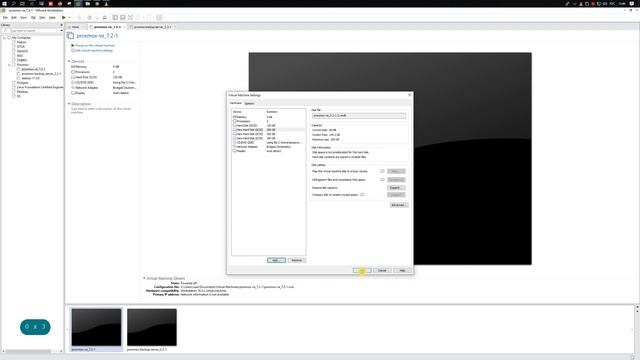Click the Cancel button in settings dialog
Screen dimensions: 640x360
coord(382,270)
